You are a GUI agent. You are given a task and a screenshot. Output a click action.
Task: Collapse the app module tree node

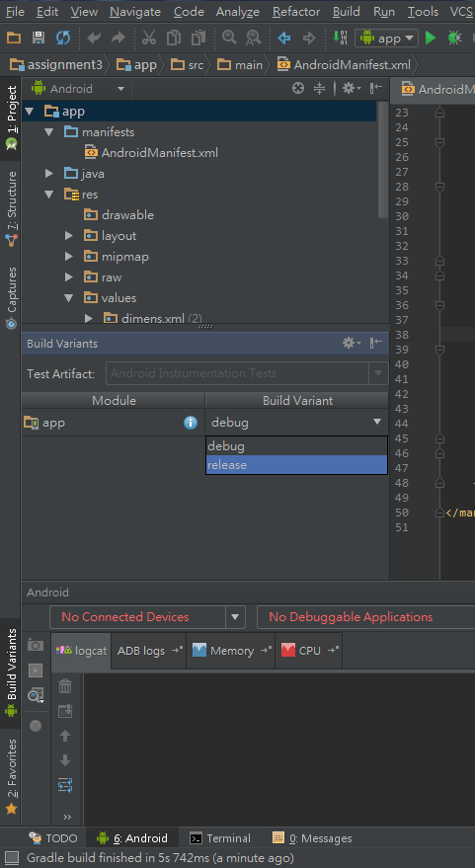tap(30, 112)
